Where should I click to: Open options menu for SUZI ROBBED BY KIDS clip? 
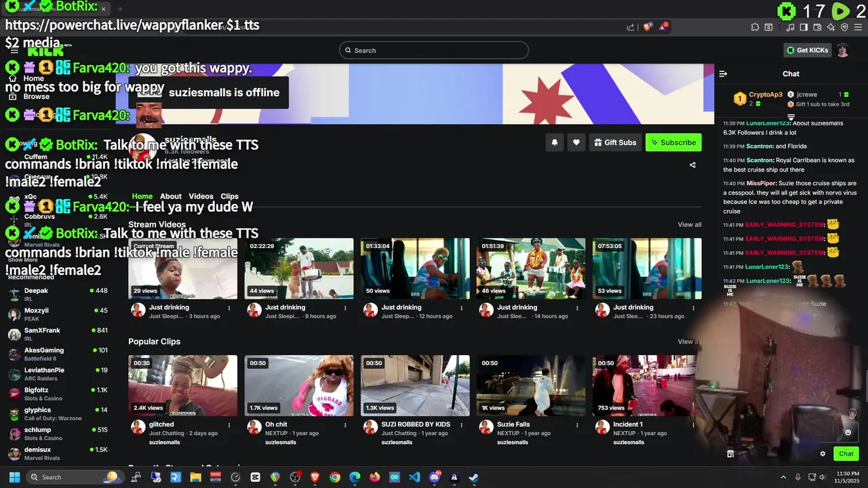tap(461, 425)
